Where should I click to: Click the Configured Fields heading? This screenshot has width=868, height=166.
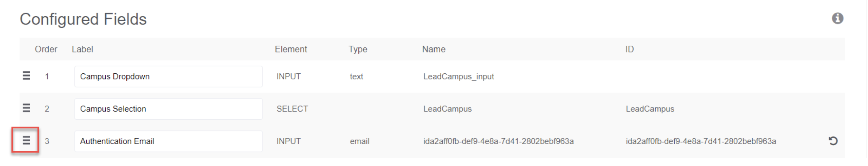[83, 19]
